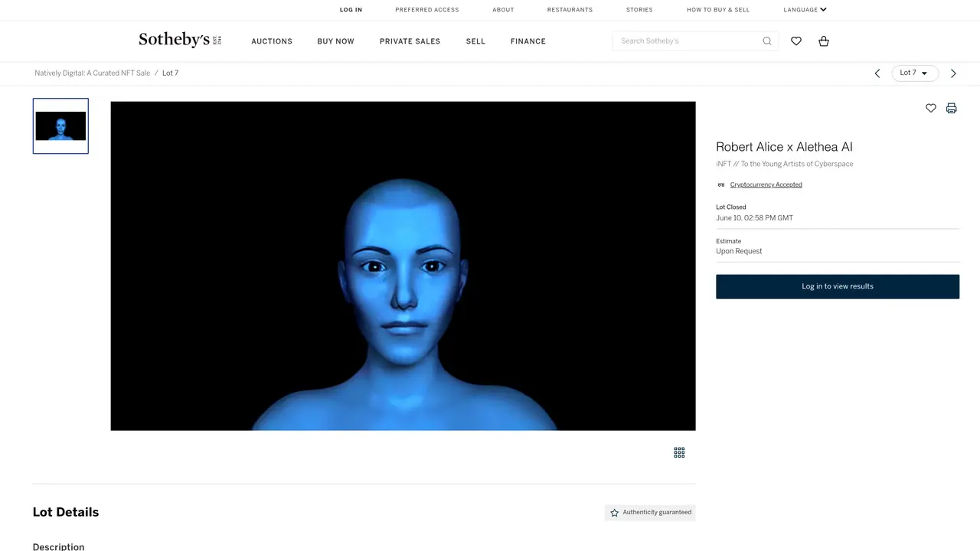Open the Private Sales menu

click(x=410, y=41)
